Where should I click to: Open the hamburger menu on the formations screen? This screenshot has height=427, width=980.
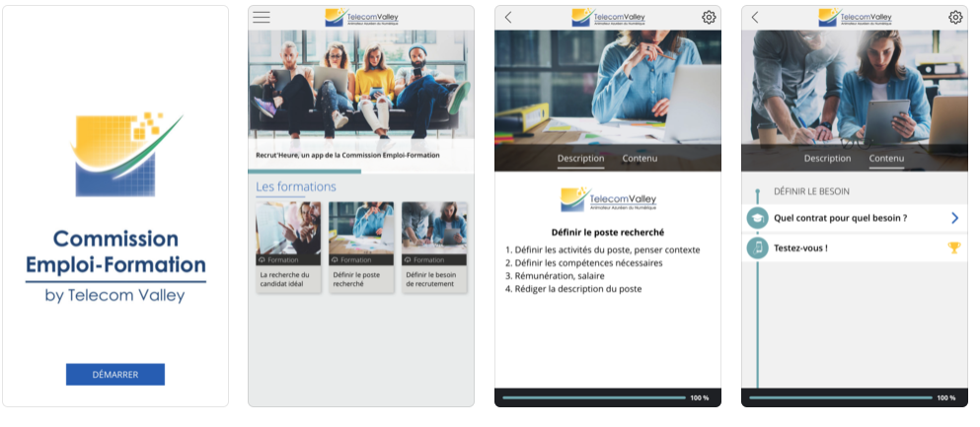pyautogui.click(x=262, y=18)
